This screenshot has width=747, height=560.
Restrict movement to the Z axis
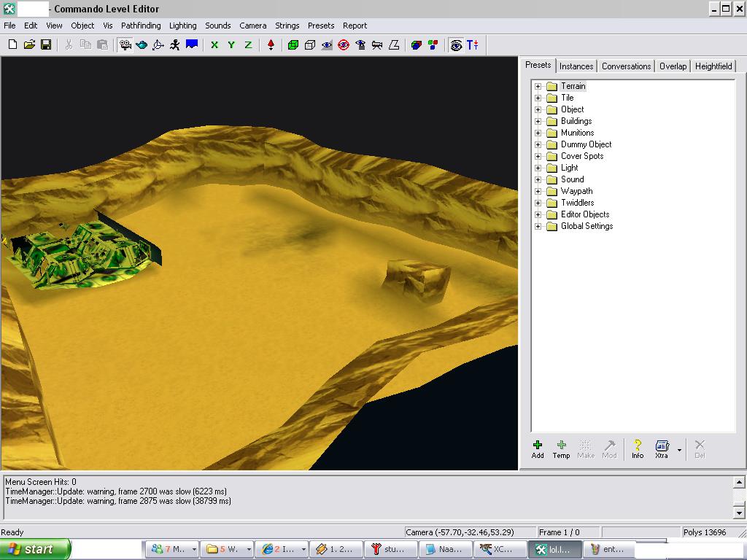248,44
